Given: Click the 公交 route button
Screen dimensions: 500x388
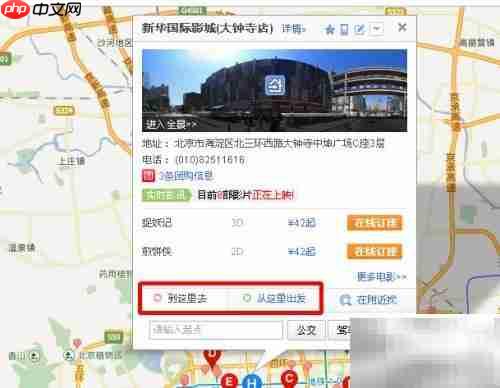Looking at the screenshot, I should (x=306, y=330).
